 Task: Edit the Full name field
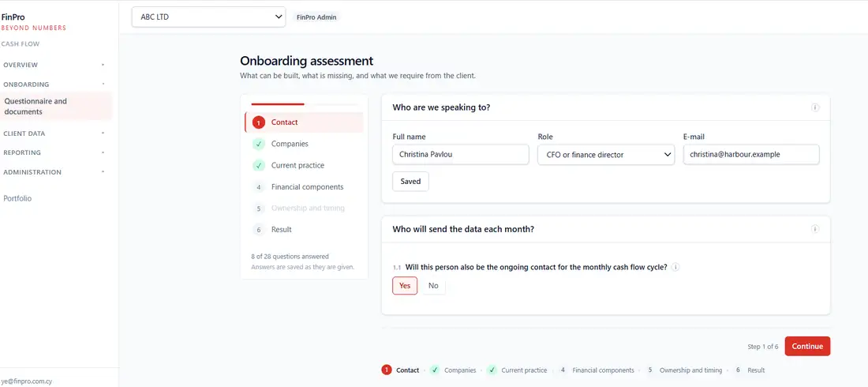click(461, 155)
